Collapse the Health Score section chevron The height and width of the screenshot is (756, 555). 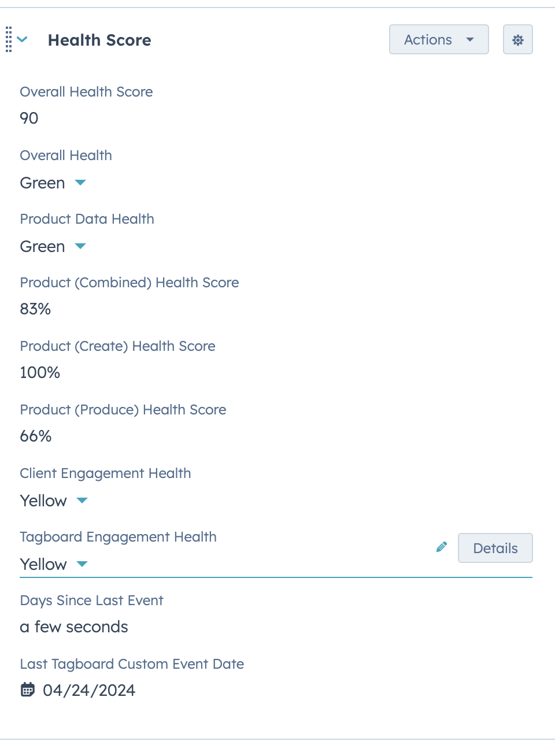coord(23,40)
